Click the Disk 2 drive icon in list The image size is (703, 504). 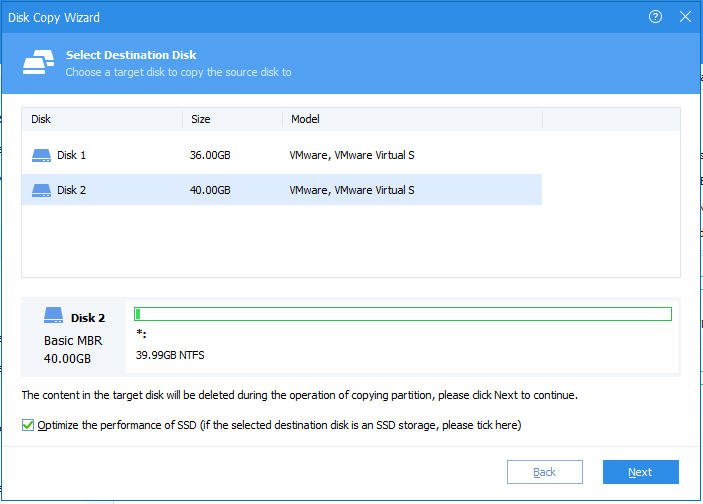click(41, 190)
